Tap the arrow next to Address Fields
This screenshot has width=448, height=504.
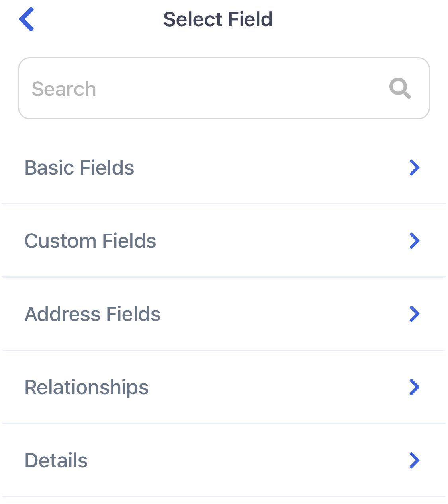click(414, 314)
